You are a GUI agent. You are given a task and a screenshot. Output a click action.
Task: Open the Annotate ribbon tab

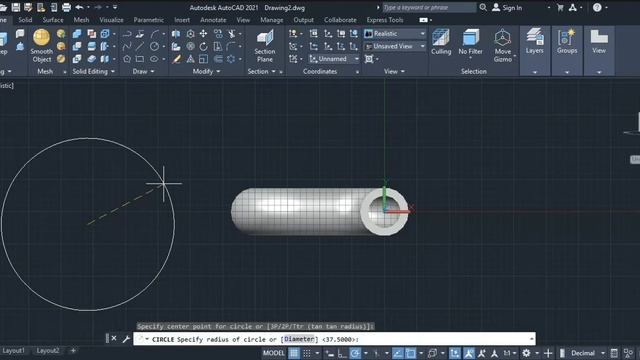213,20
